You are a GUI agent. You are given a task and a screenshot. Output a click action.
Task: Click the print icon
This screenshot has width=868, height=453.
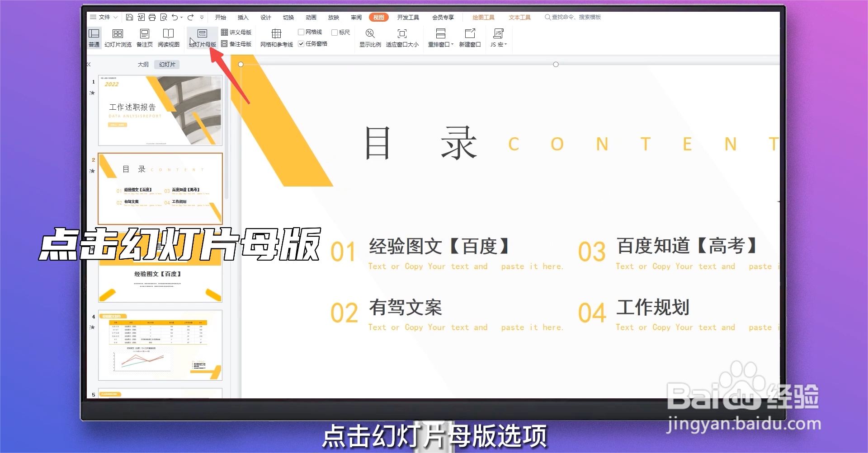(152, 17)
